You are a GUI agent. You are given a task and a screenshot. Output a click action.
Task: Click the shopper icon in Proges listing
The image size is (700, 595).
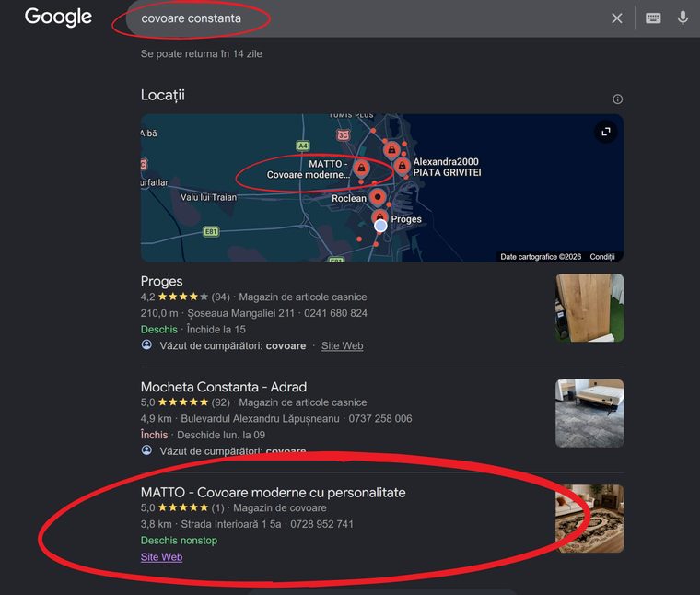(x=146, y=345)
